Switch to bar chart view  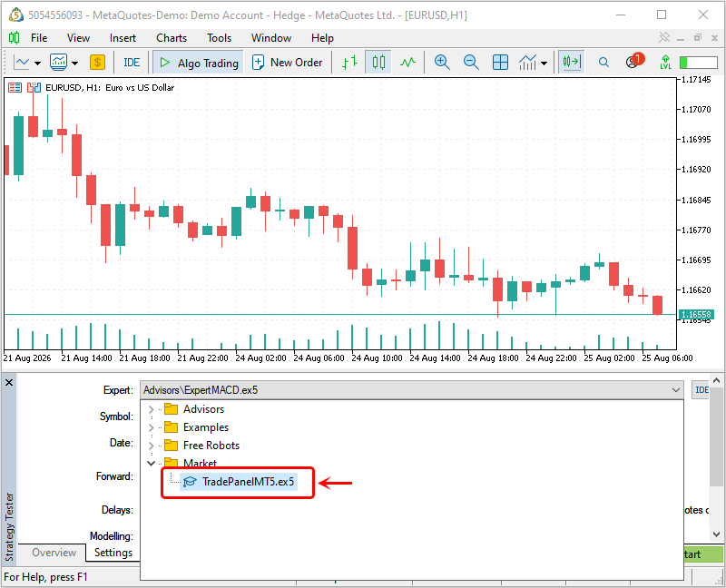[x=349, y=62]
